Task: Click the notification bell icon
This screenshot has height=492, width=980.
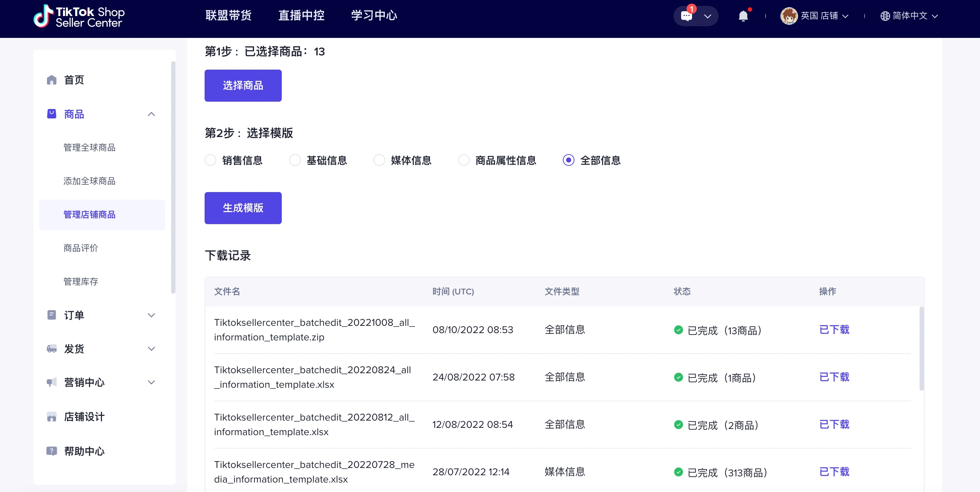Action: tap(744, 16)
